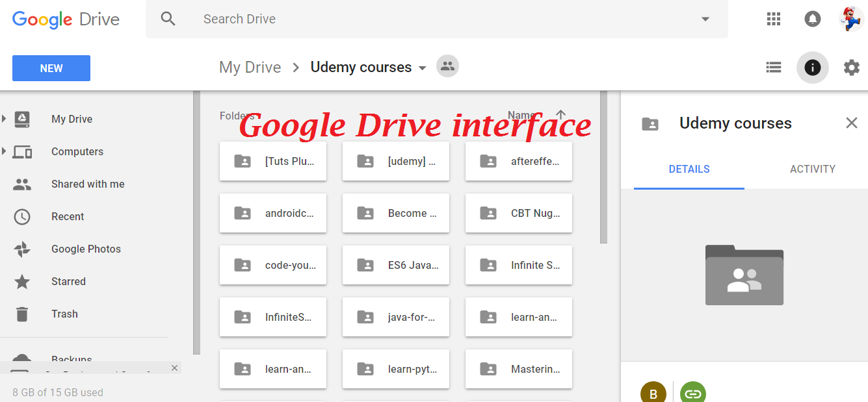Toggle the view details info button
Image resolution: width=868 pixels, height=402 pixels.
[813, 68]
